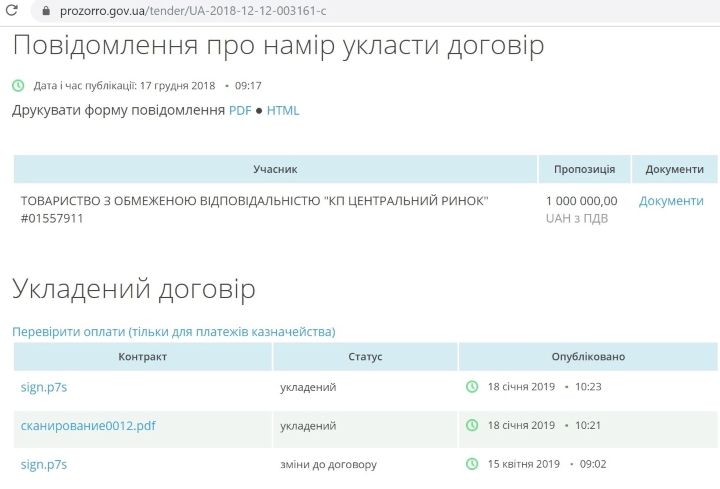Click the Контракт column header
This screenshot has width=720, height=489.
[x=142, y=356]
